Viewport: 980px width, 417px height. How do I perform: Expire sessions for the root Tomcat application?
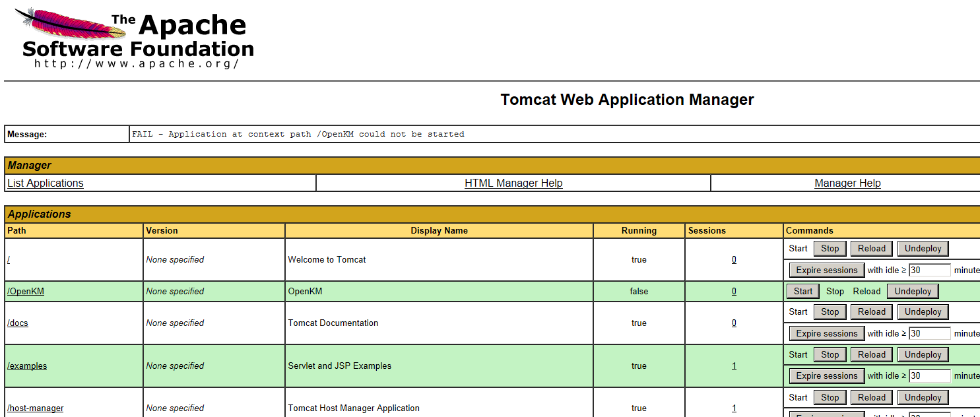(826, 269)
